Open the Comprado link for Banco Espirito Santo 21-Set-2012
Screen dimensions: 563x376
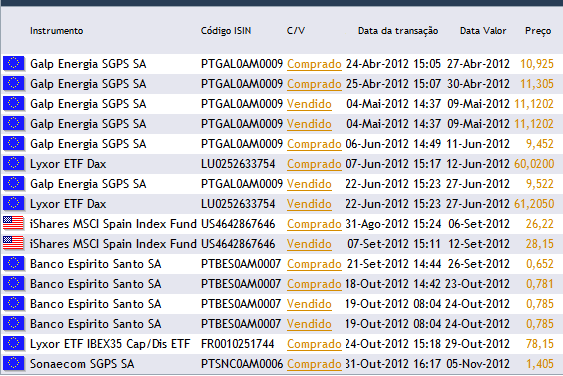(314, 264)
